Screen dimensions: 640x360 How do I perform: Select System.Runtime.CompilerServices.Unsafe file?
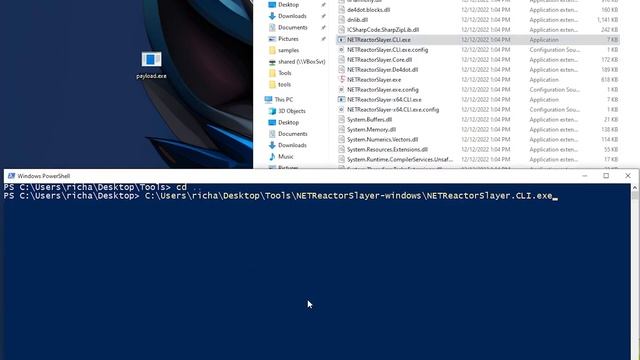[x=400, y=160]
